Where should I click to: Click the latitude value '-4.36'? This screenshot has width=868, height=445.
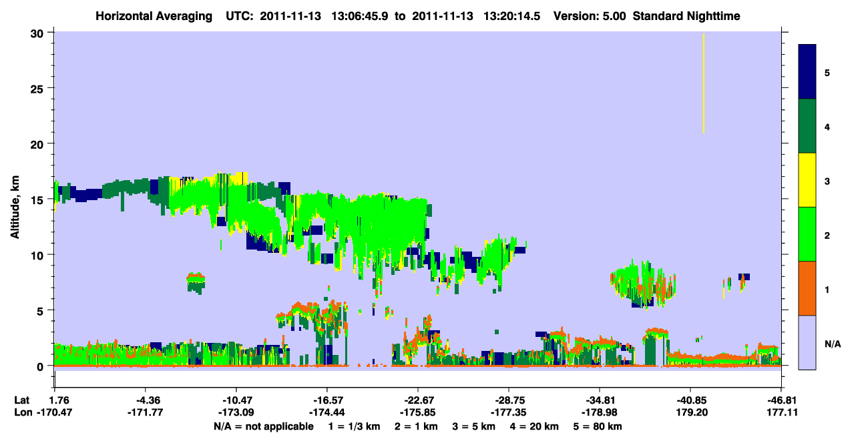pos(145,400)
